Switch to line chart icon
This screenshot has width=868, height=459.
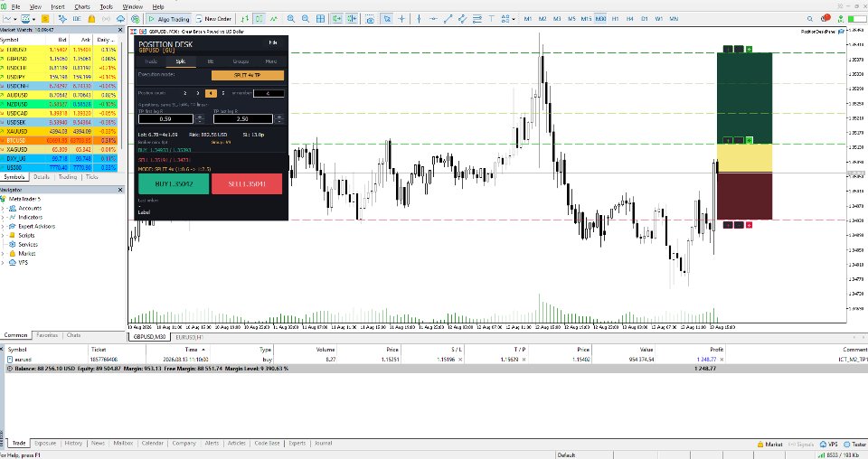point(273,19)
